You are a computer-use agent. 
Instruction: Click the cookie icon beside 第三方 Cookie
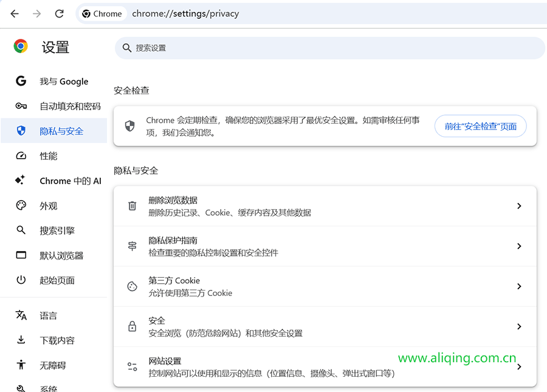[132, 286]
